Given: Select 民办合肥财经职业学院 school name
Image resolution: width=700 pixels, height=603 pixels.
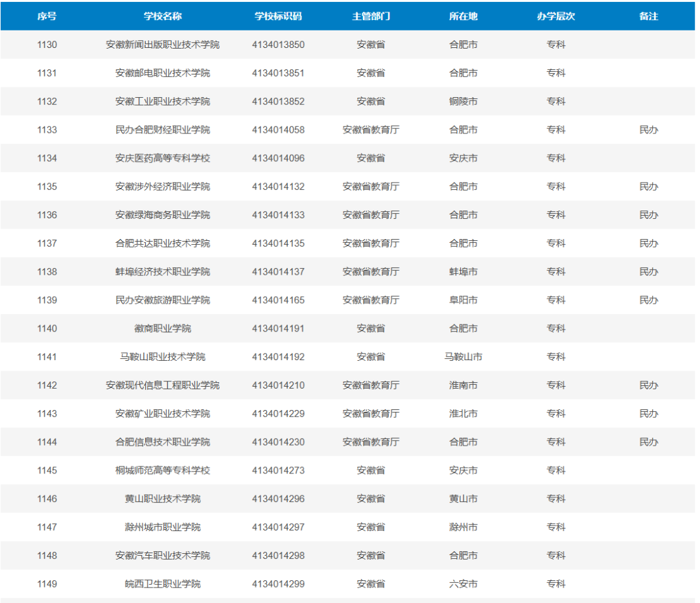Looking at the screenshot, I should click(163, 130).
